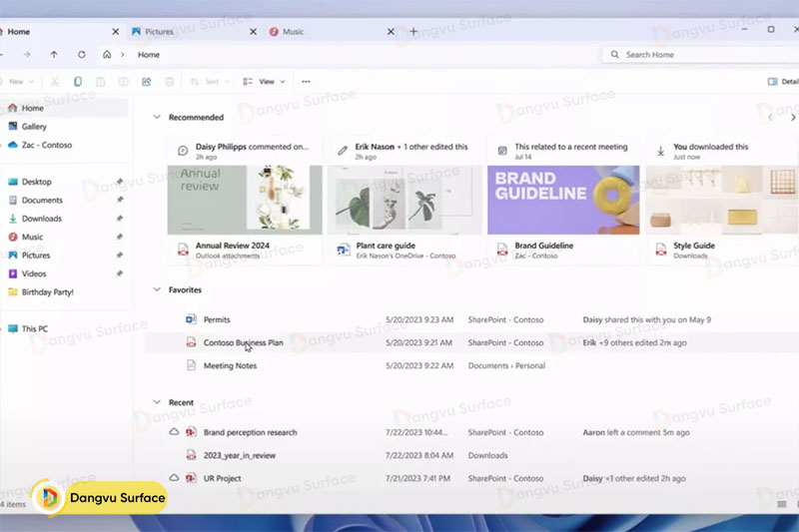Collapse the Recent section

tap(157, 402)
